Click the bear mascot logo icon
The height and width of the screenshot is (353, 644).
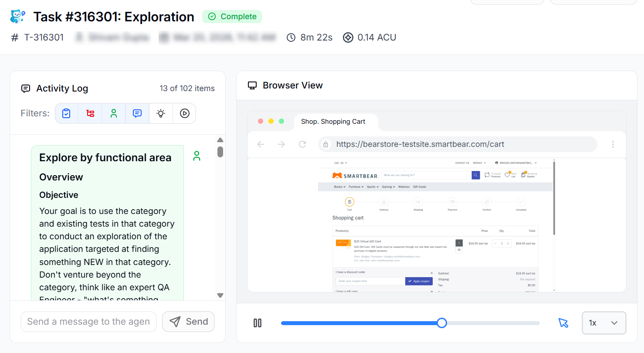[18, 17]
